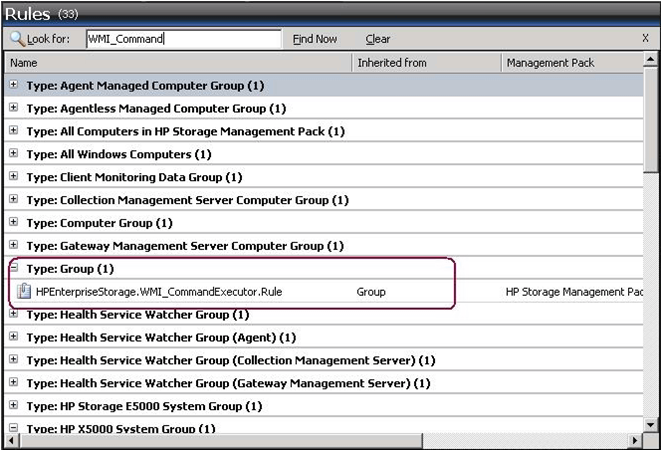
Task: Expand Type: HP Storage E5000 System Group
Action: pos(13,406)
